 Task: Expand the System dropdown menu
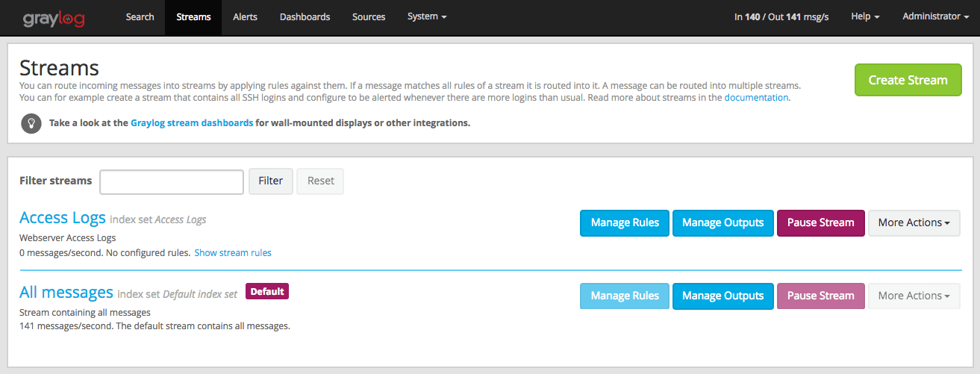pyautogui.click(x=427, y=17)
